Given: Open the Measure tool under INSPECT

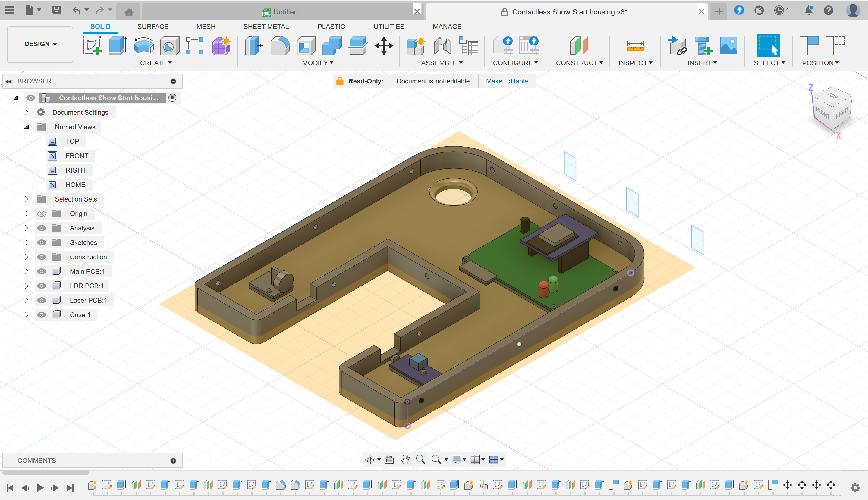Looking at the screenshot, I should click(635, 46).
